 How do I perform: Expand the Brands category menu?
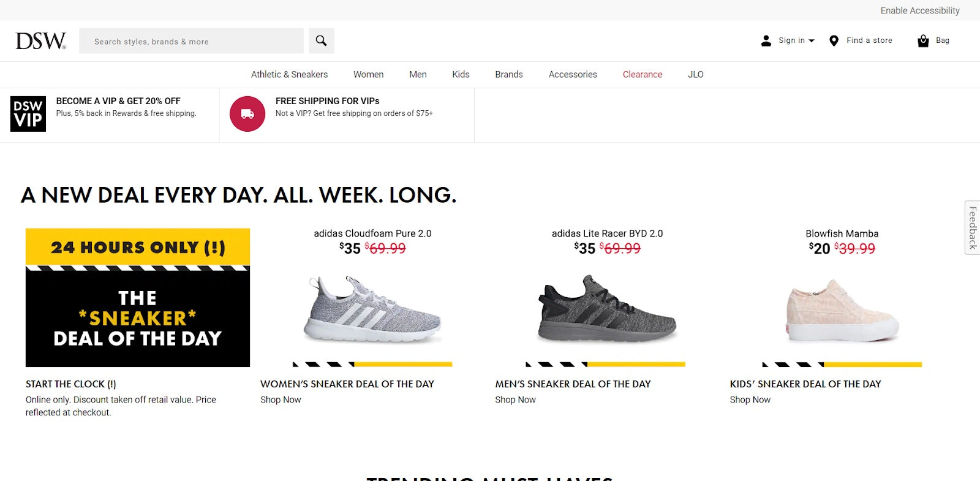(x=508, y=74)
